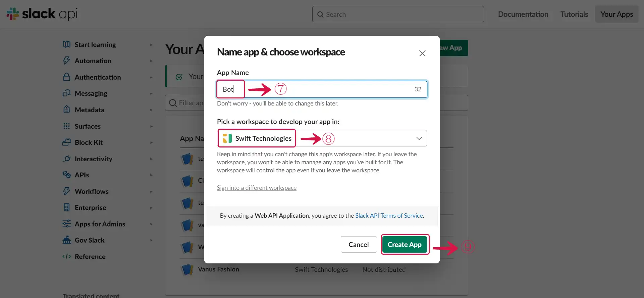Open the Reference menu item

90,256
